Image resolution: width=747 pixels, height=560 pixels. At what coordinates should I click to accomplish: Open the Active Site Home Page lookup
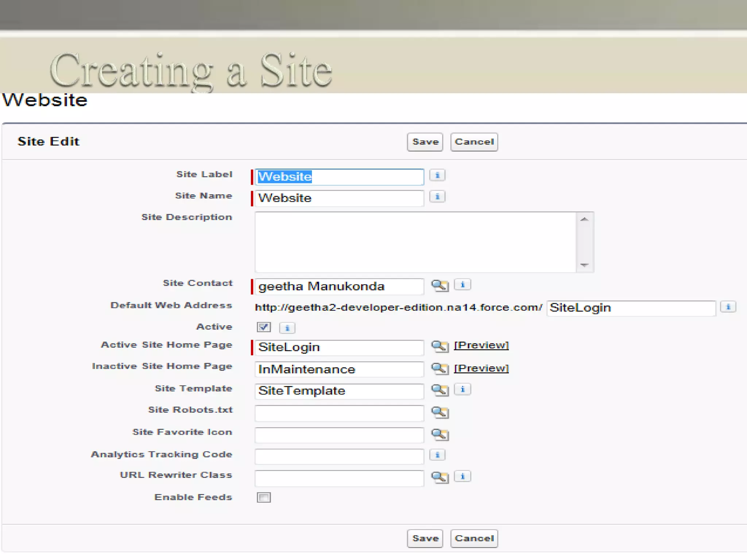(440, 346)
